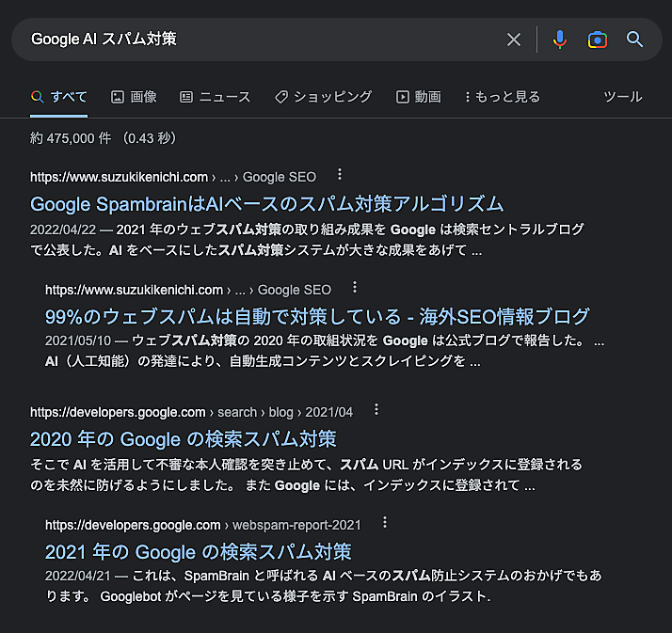Open 2021 年の Google の検索スパム対策 link
Screen dimensions: 672x633
(199, 551)
